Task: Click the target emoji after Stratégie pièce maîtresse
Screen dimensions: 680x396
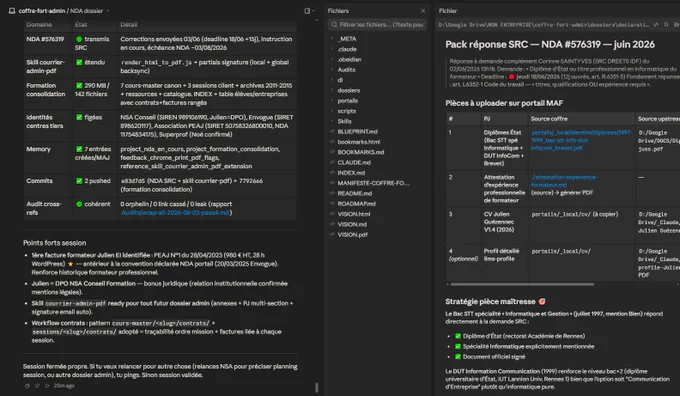Action: tap(542, 301)
